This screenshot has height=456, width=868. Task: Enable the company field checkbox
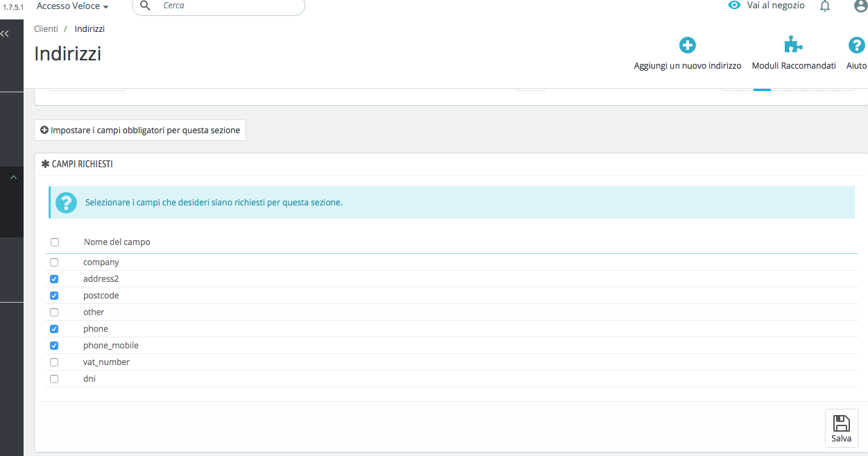click(x=54, y=262)
